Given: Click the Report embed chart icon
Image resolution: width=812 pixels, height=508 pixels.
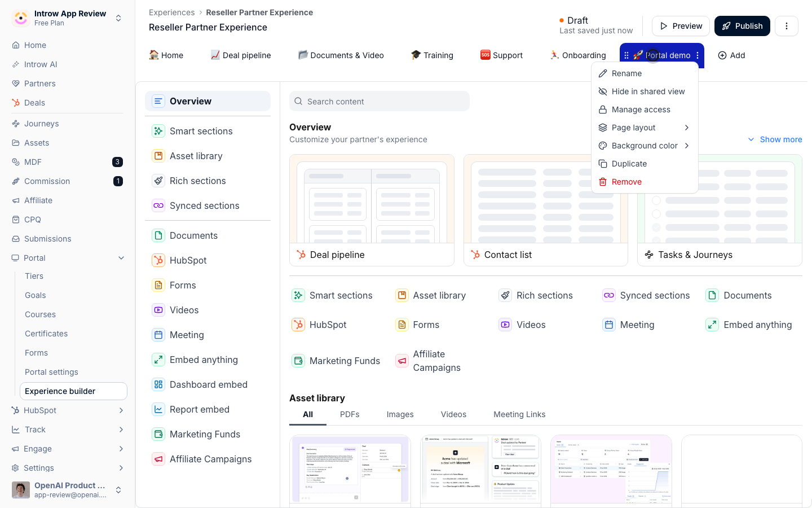Looking at the screenshot, I should pyautogui.click(x=158, y=409).
